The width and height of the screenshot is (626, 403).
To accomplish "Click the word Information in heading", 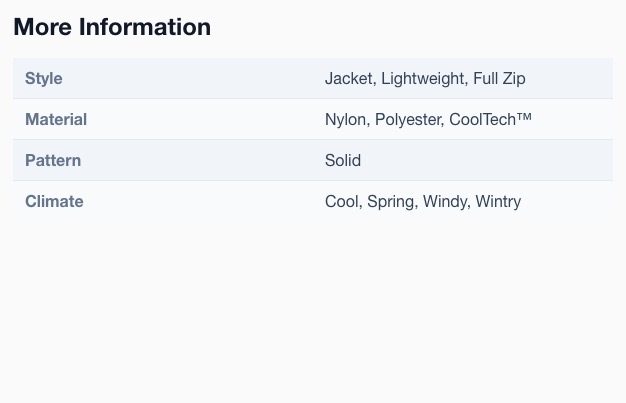I will point(145,27).
